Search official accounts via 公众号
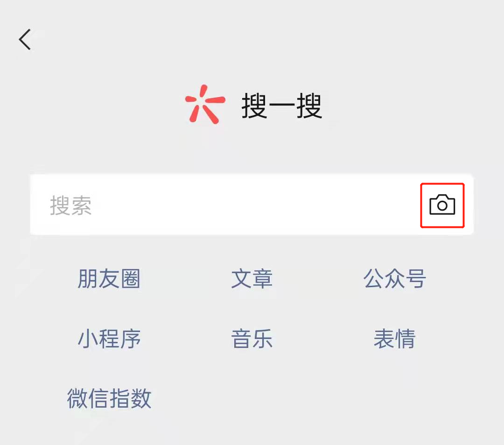Screen dimensions: 504x445 point(394,278)
